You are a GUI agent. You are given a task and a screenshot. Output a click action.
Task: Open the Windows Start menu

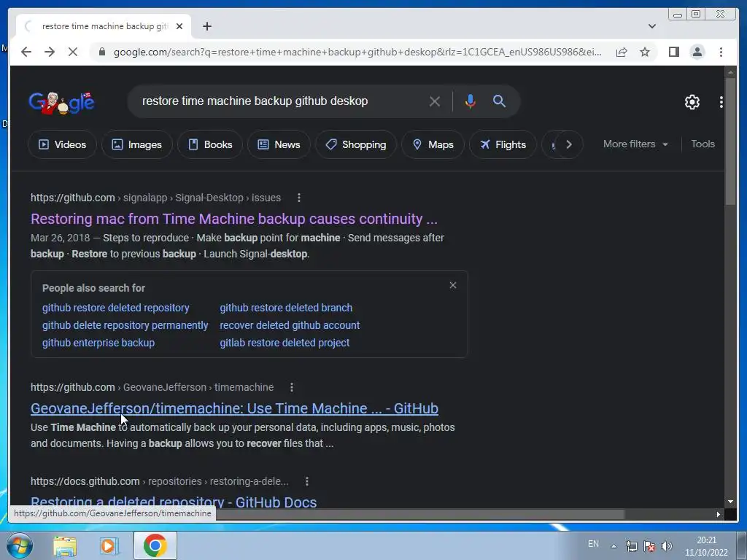(x=20, y=545)
